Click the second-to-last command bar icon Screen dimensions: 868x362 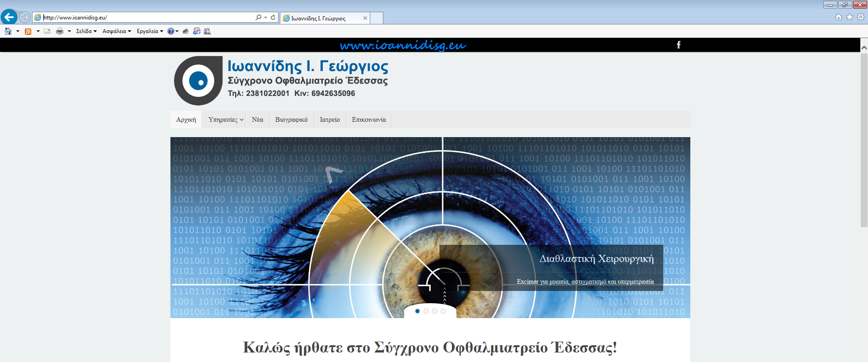click(x=197, y=31)
